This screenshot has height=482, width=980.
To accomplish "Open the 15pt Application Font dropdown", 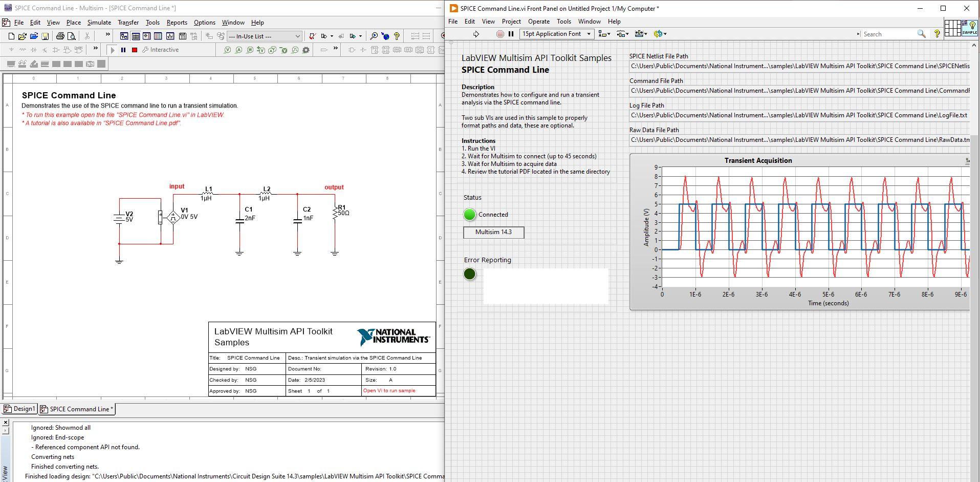I will 556,34.
